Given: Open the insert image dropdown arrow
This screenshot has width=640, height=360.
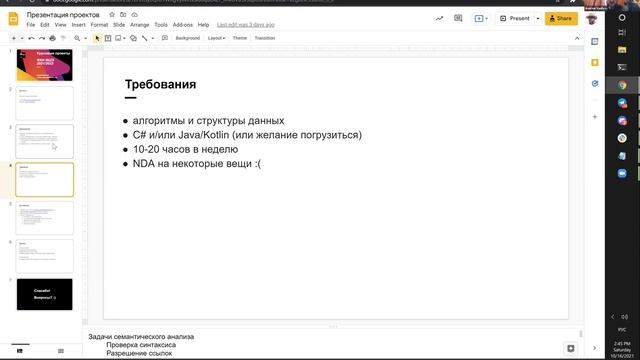Looking at the screenshot, I should tap(124, 38).
